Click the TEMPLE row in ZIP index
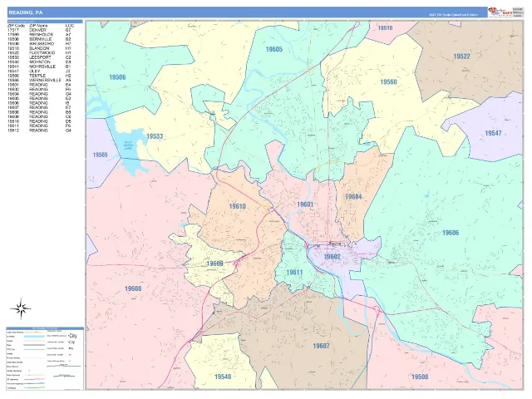The width and height of the screenshot is (532, 399). pos(39,76)
